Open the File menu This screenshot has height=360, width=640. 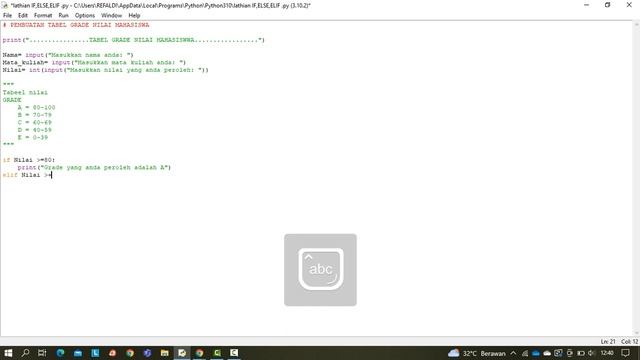pyautogui.click(x=7, y=16)
